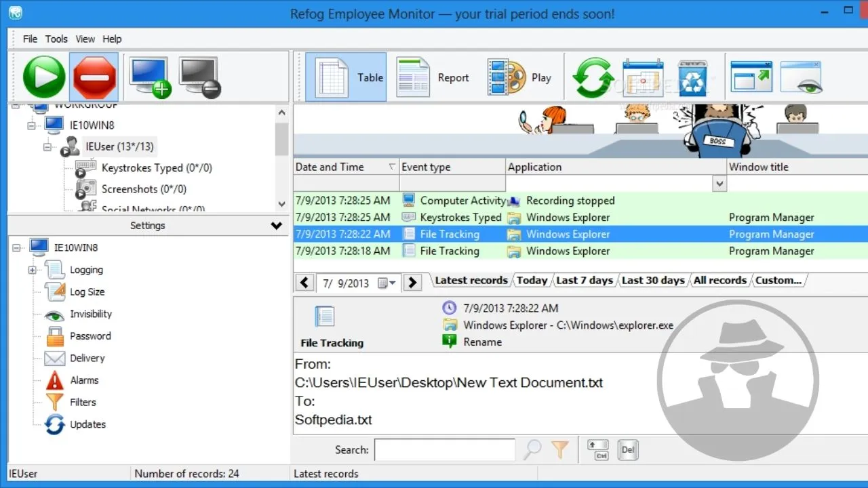The image size is (868, 488).
Task: Clear logs with the recycle bin icon
Action: (x=692, y=77)
